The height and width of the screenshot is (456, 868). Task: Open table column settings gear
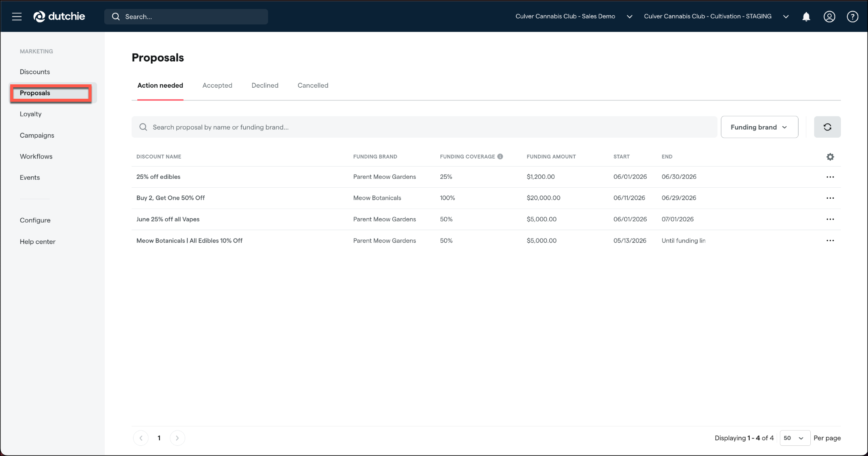coord(830,157)
